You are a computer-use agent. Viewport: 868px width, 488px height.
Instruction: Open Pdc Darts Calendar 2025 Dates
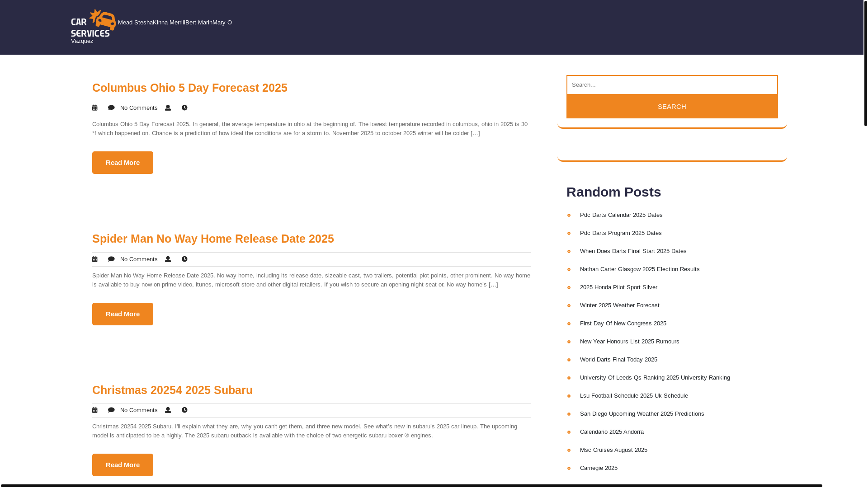coord(621,215)
